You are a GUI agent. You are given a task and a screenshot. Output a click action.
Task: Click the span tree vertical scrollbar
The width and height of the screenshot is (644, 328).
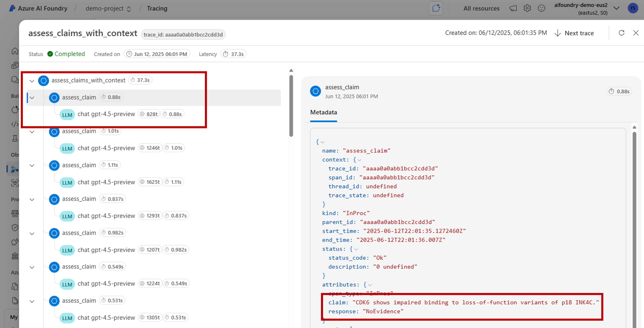[291, 106]
